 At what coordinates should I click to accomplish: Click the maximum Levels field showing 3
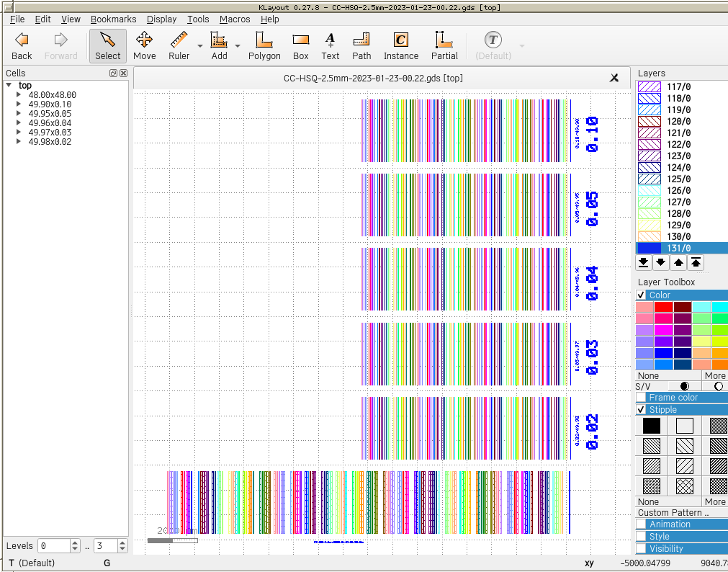pos(106,545)
